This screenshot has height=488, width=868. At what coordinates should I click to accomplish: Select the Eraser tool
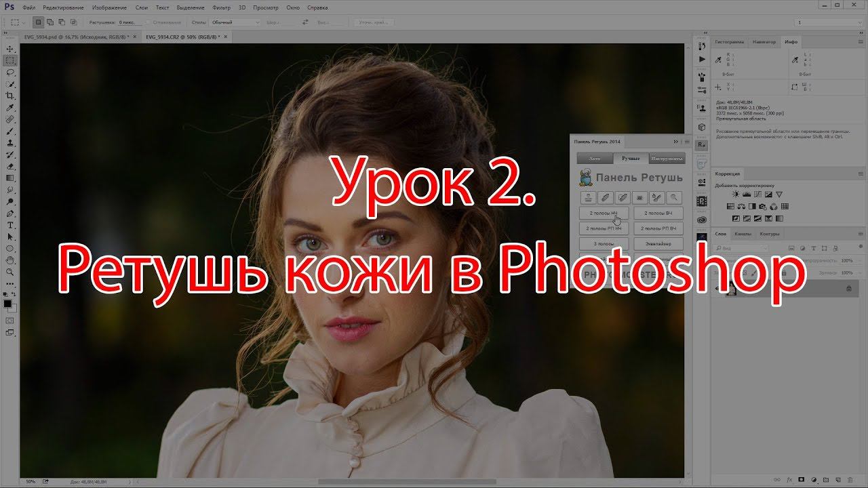[10, 166]
